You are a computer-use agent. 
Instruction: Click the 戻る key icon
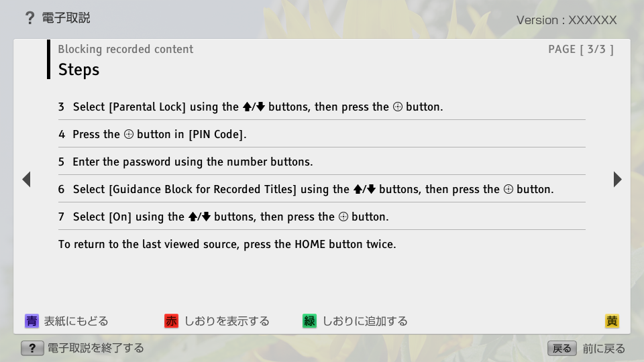(x=561, y=349)
